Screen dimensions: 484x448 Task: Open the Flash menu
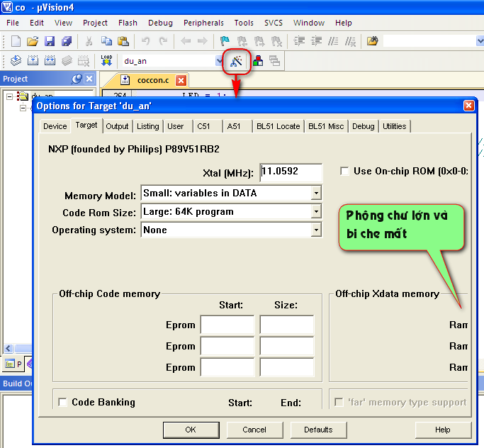[x=128, y=23]
